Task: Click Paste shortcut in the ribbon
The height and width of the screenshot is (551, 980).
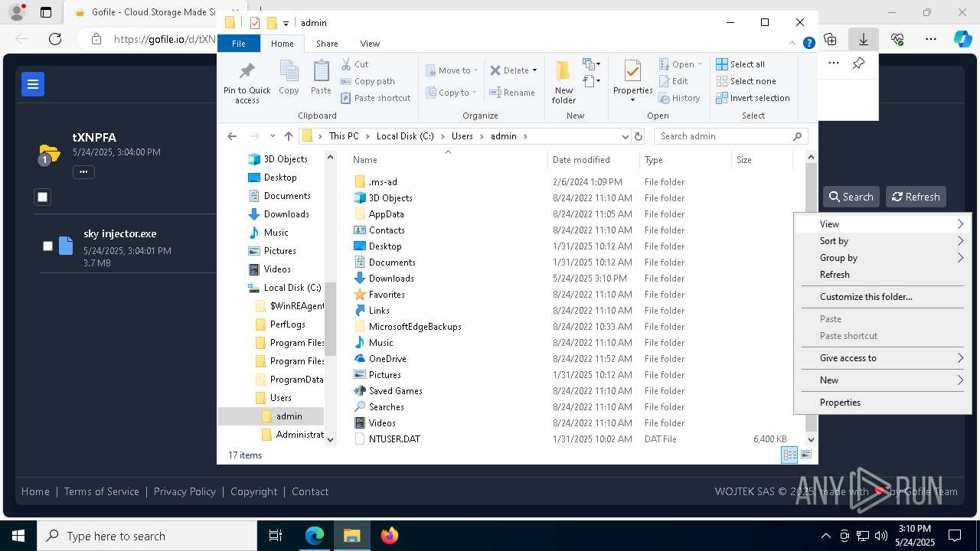Action: pos(375,98)
